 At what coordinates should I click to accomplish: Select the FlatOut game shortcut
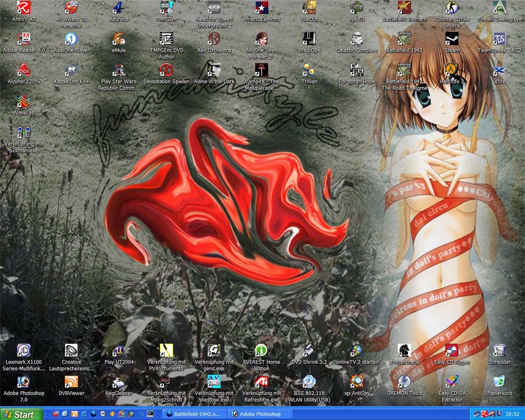[x=309, y=7]
